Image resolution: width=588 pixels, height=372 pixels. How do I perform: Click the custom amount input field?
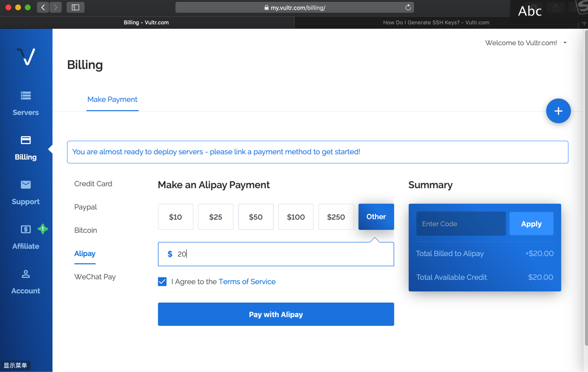(276, 254)
